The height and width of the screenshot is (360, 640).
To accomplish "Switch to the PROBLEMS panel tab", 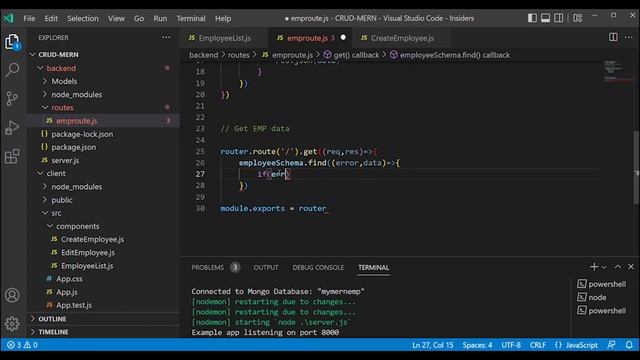I will click(x=215, y=267).
